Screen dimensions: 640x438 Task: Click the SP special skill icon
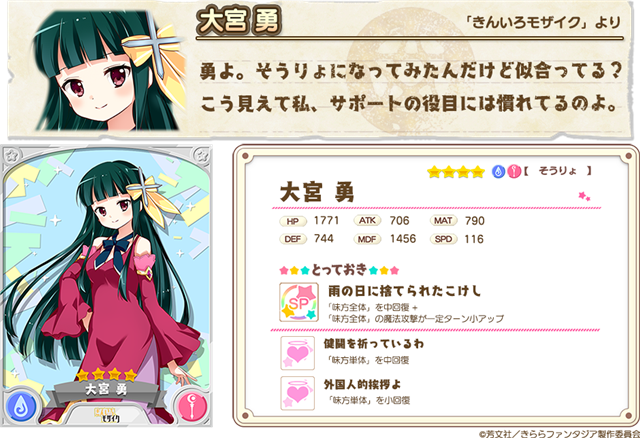pos(299,302)
